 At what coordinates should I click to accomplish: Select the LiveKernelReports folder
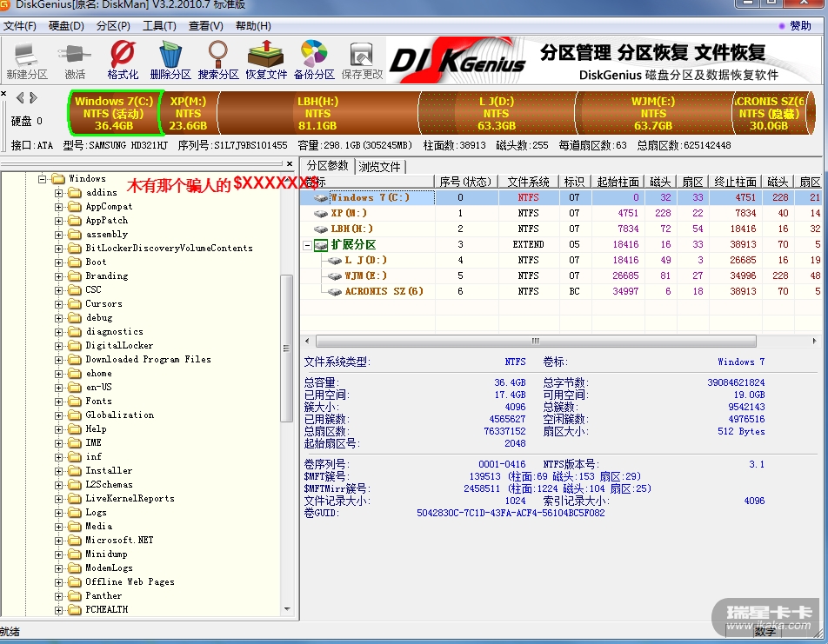click(x=130, y=498)
